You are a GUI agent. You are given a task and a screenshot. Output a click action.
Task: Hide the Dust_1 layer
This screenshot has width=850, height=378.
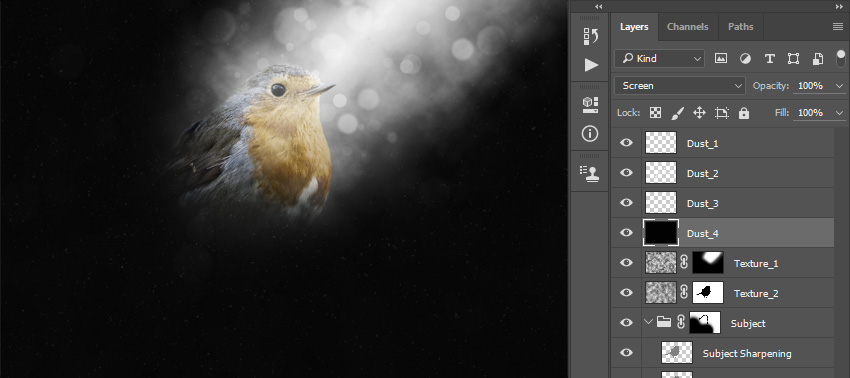pyautogui.click(x=626, y=143)
